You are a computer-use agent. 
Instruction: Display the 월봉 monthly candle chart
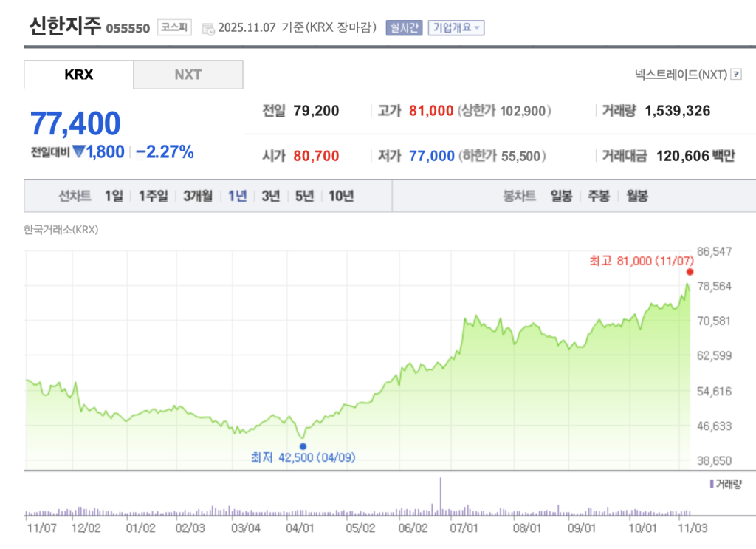(637, 196)
